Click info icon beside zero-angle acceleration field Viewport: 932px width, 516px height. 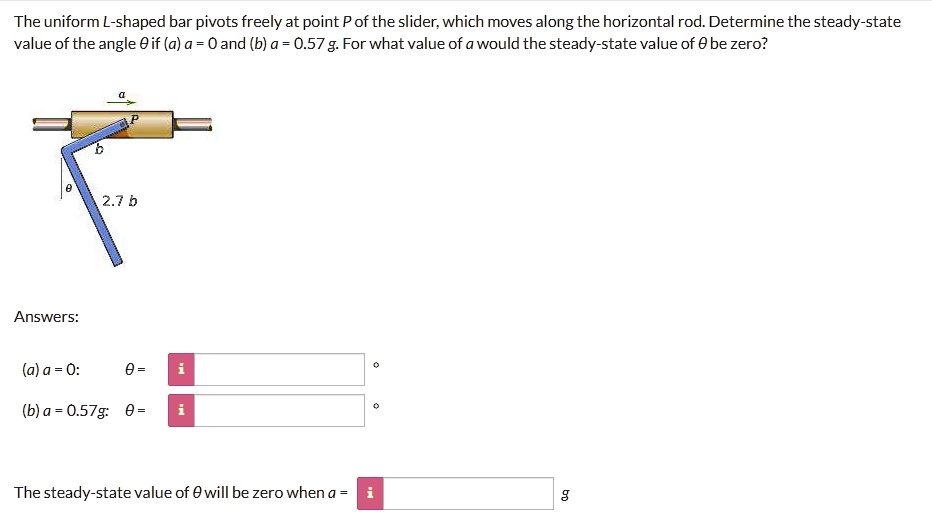[370, 493]
